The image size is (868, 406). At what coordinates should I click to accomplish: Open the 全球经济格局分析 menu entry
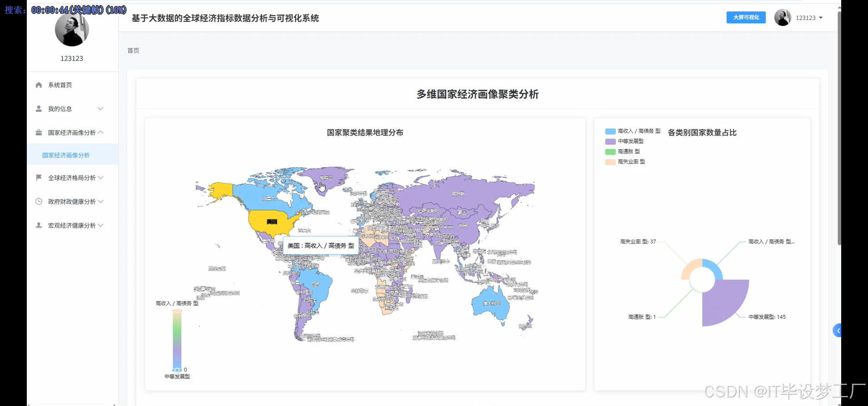pos(73,178)
